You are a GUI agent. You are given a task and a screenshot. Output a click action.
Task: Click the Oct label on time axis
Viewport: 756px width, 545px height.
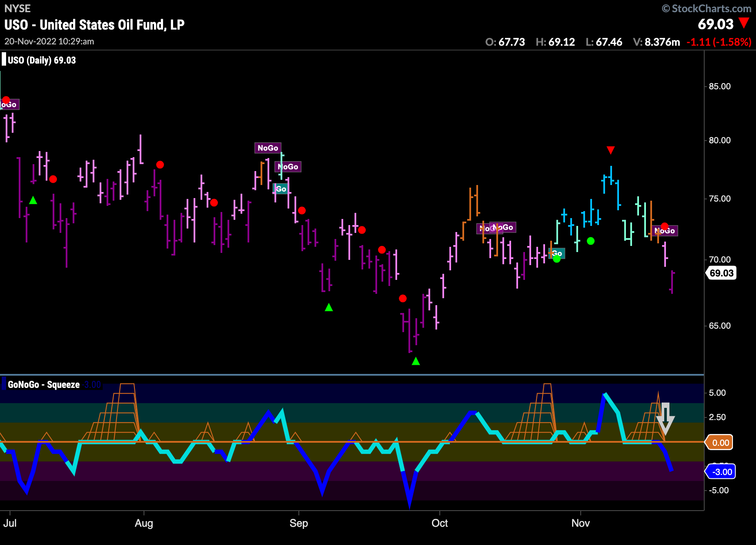[439, 523]
